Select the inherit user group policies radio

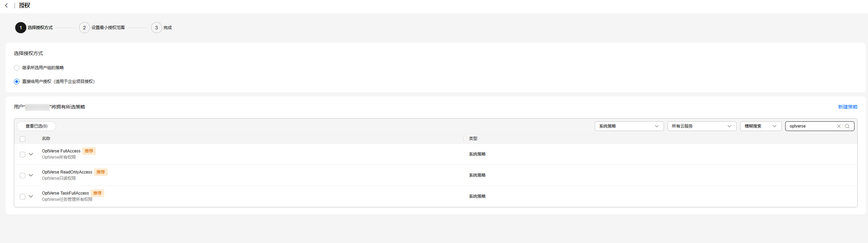click(x=17, y=68)
